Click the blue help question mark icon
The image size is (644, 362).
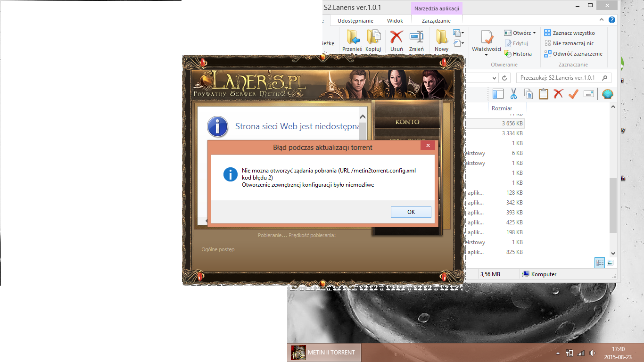[611, 20]
